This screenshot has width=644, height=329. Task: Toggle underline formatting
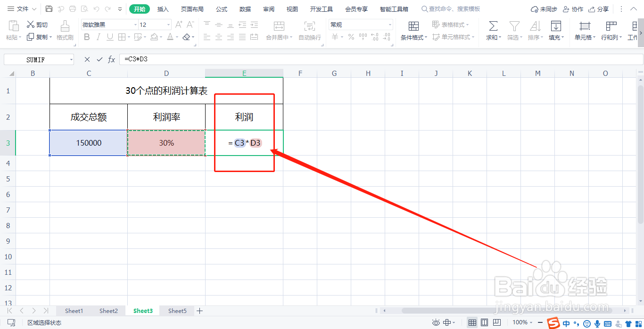109,37
